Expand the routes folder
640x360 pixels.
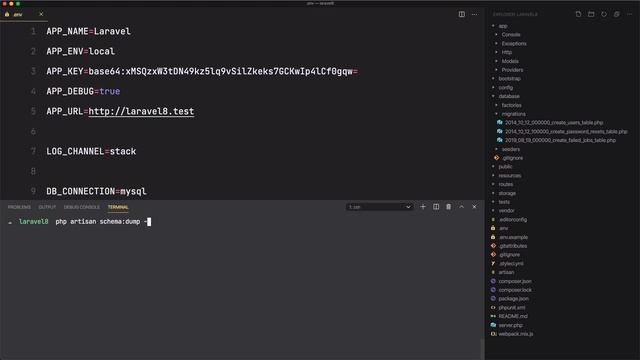pyautogui.click(x=506, y=184)
